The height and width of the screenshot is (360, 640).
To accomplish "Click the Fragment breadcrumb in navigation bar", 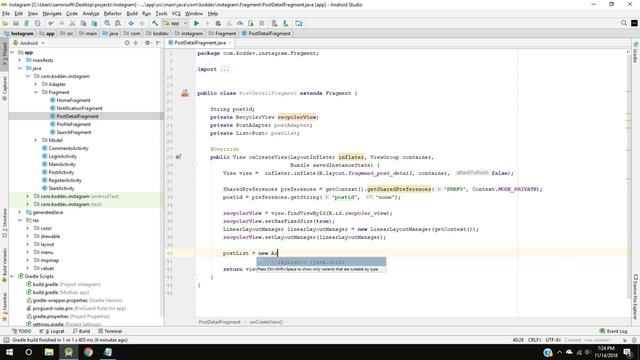I will pos(222,33).
